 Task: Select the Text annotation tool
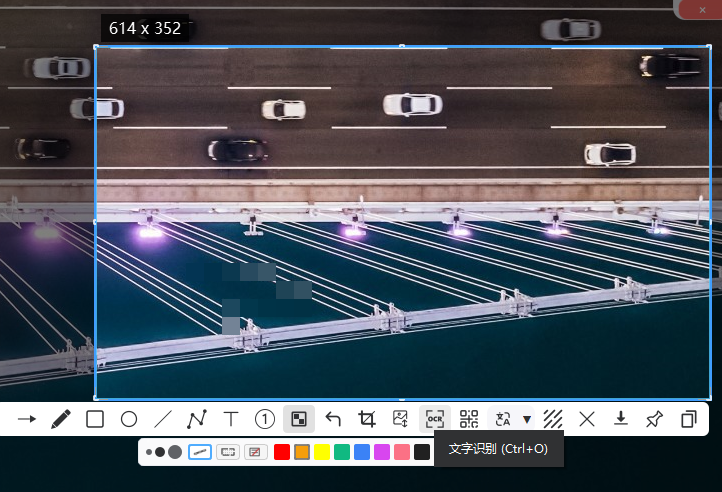point(231,419)
